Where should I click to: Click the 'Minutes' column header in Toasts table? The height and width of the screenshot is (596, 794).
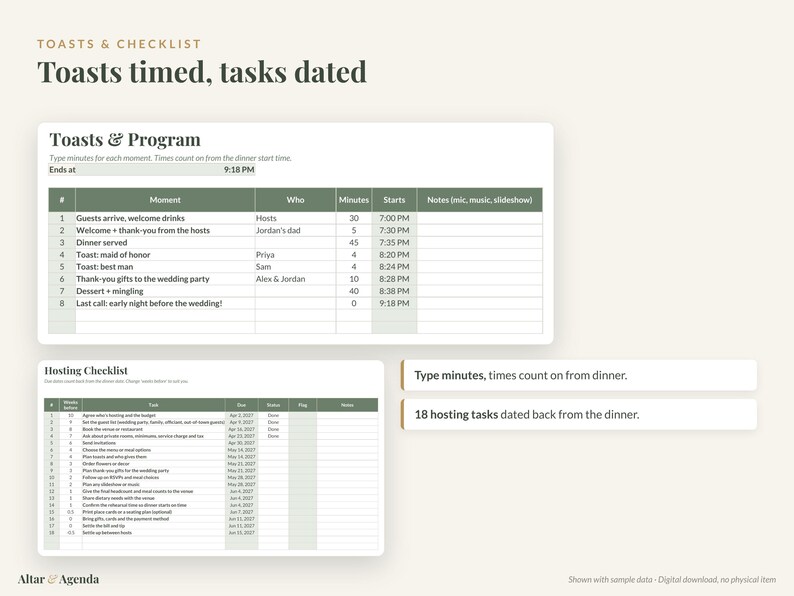click(353, 200)
